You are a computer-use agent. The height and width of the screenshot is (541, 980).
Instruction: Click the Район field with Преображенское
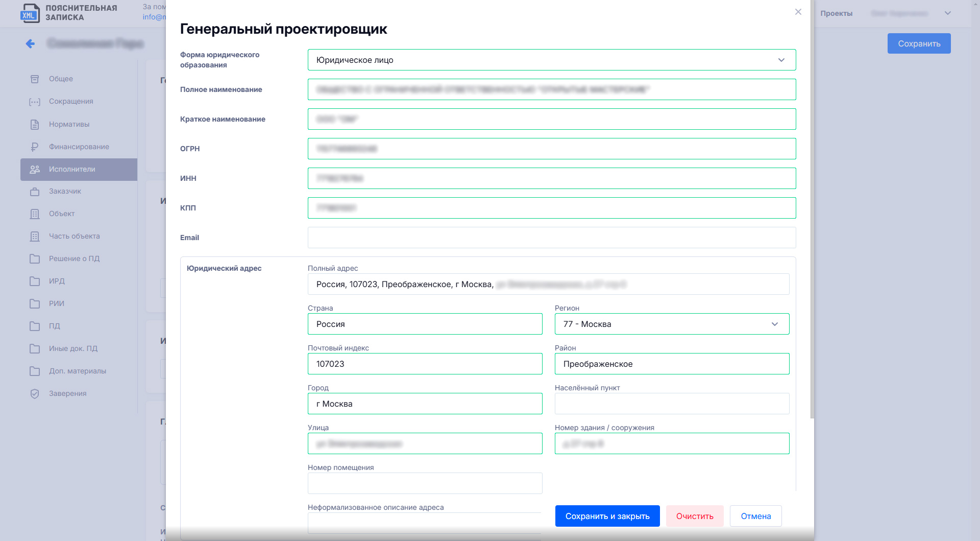click(672, 364)
